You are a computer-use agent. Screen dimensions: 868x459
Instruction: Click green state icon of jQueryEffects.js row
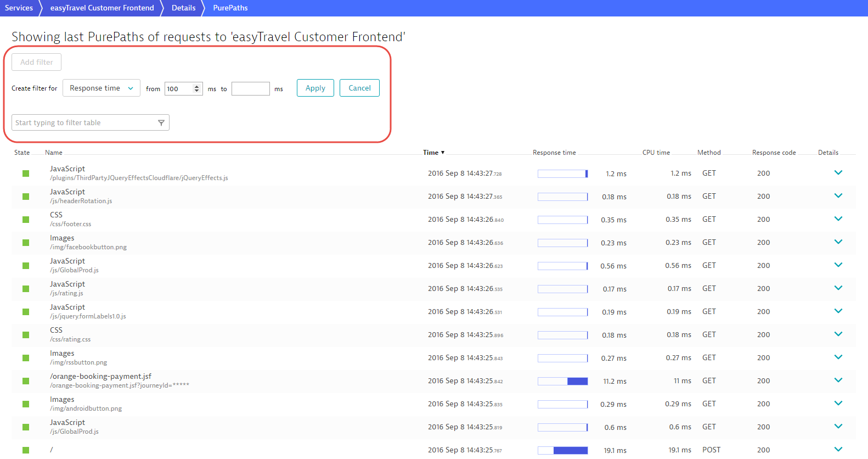[x=26, y=173]
